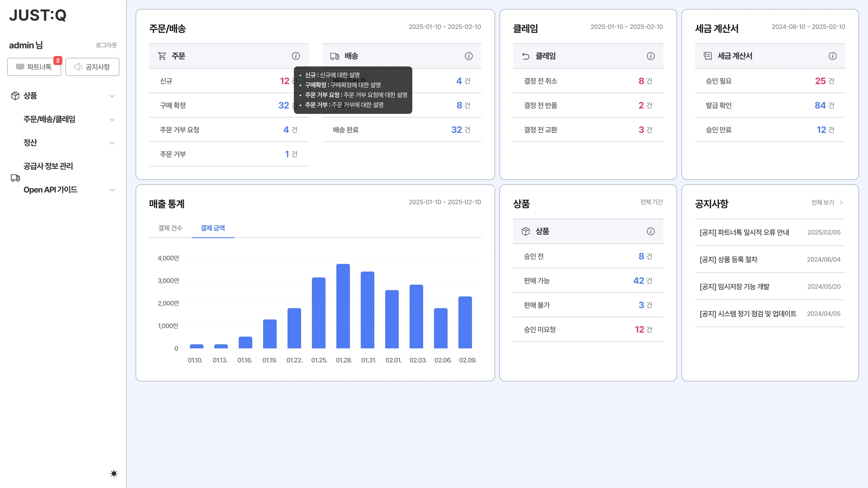Click the info icon in 세금 계산서 header
This screenshot has width=868, height=488.
(x=833, y=56)
